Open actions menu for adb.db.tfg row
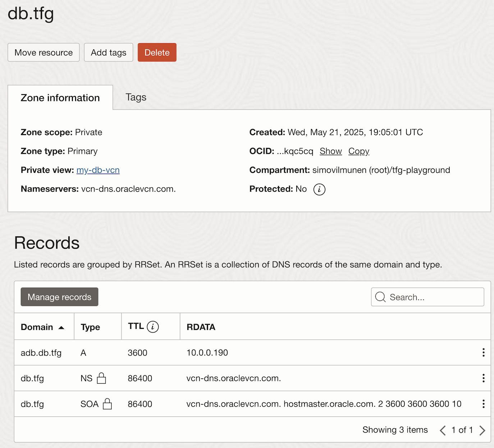 [483, 352]
